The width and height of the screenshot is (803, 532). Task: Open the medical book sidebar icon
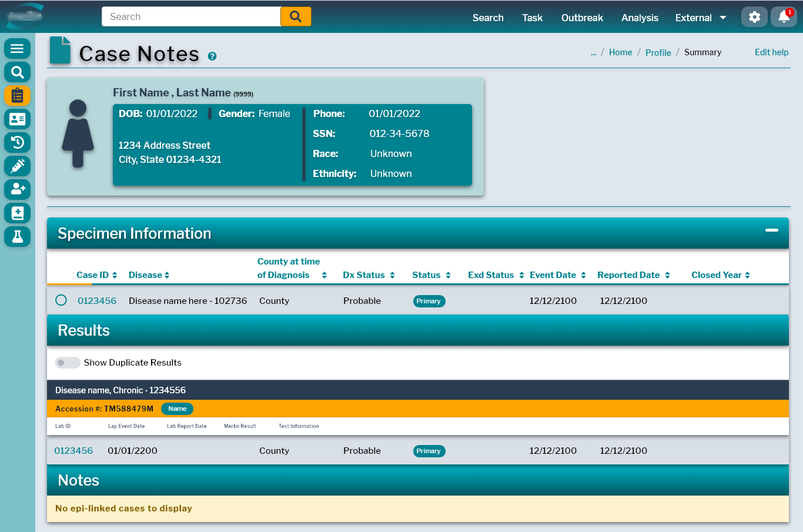pos(17,213)
